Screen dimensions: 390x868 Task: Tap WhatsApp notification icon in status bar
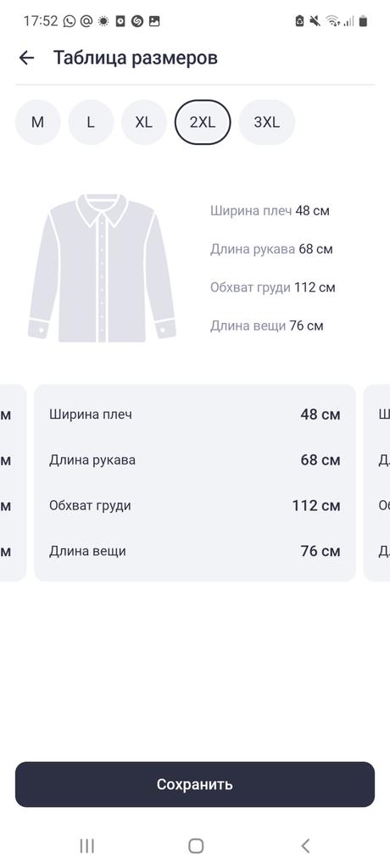click(x=70, y=21)
